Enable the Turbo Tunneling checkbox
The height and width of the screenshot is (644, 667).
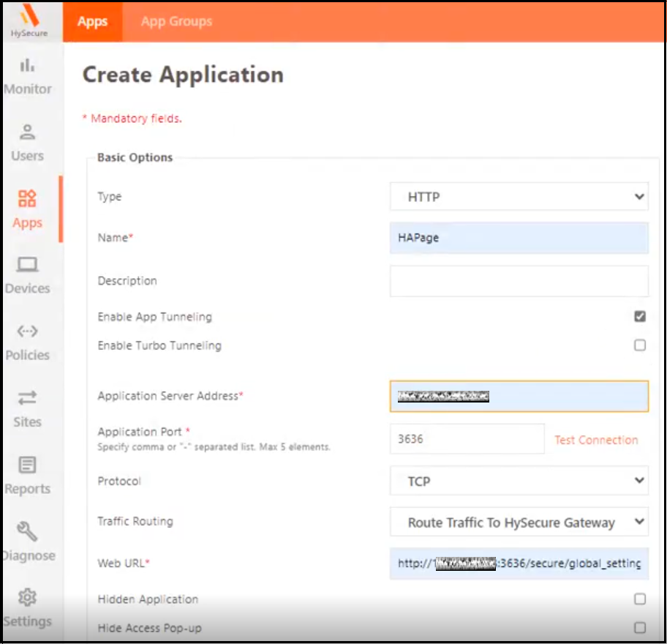[x=640, y=345]
